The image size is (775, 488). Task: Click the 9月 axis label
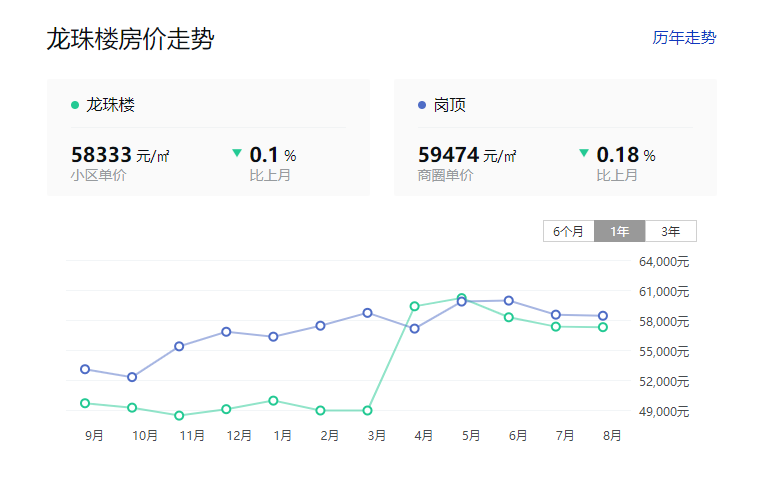pyautogui.click(x=94, y=436)
